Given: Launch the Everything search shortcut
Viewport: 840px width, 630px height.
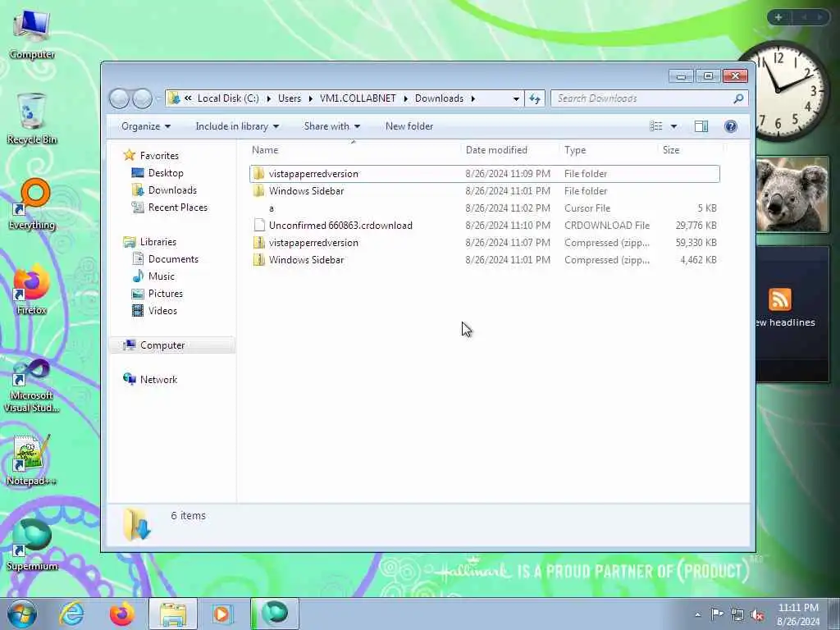Looking at the screenshot, I should point(32,204).
